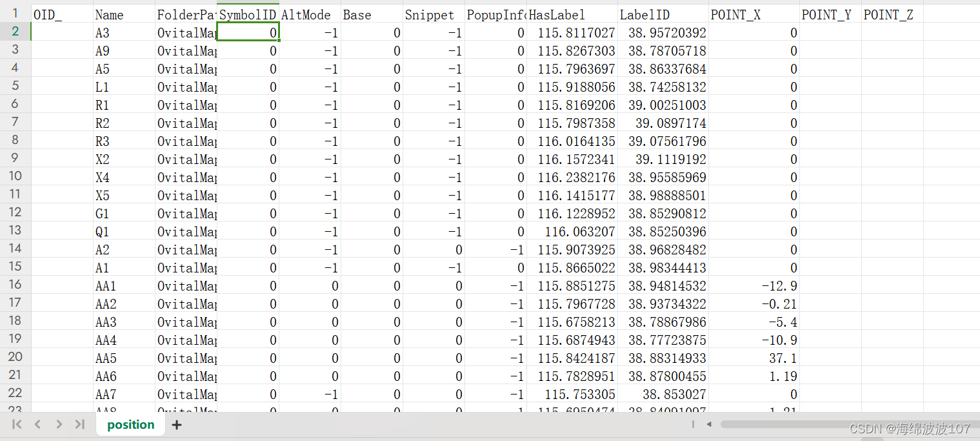This screenshot has height=441, width=980.
Task: Click the cell with value 38.98344413
Action: pyautogui.click(x=663, y=267)
